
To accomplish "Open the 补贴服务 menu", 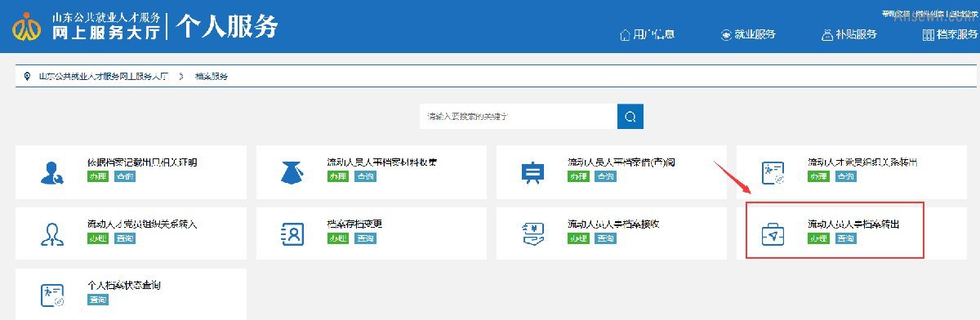I will tap(849, 34).
